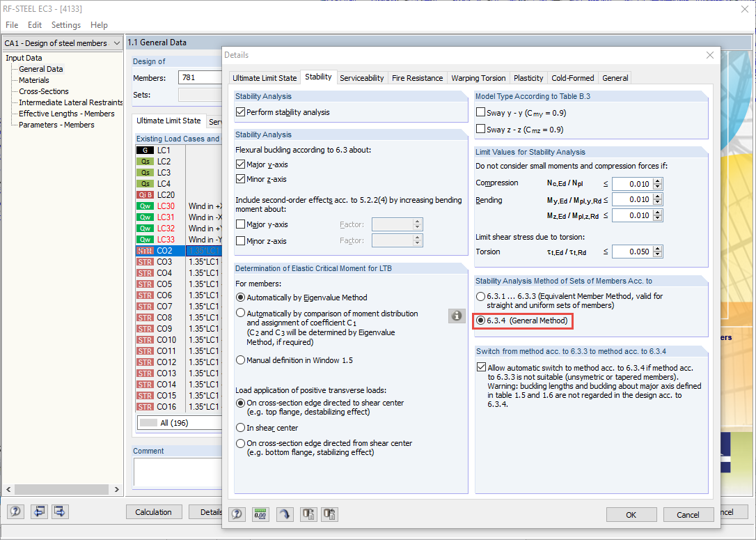Click Compression limit value stepper
The image size is (756, 540).
pos(658,184)
